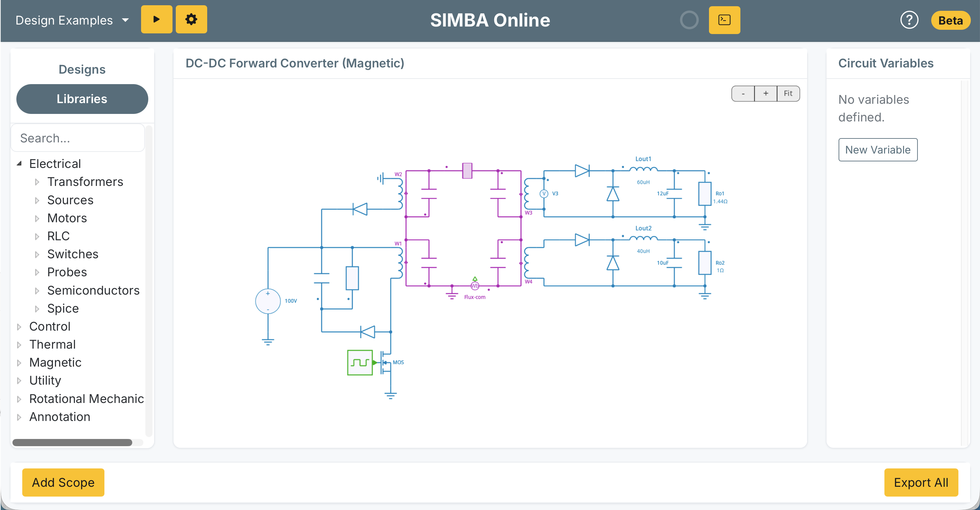Create a New Variable in Circuit Variables

[878, 150]
